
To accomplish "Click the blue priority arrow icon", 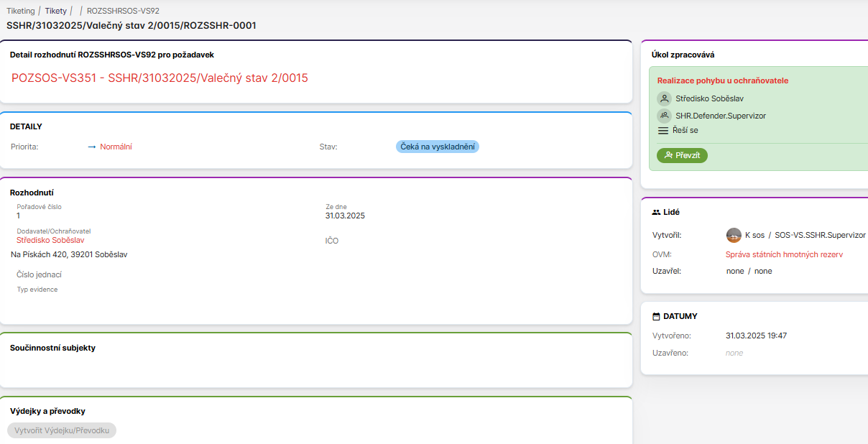I will tap(92, 147).
